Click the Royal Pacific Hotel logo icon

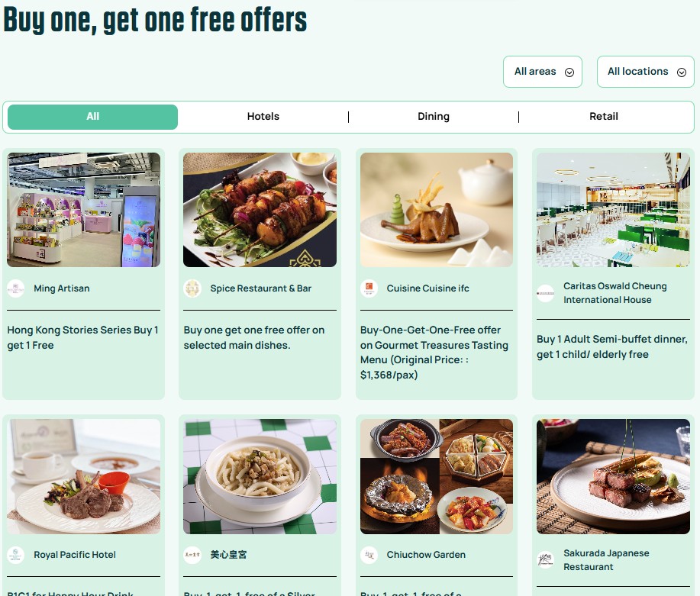point(15,555)
